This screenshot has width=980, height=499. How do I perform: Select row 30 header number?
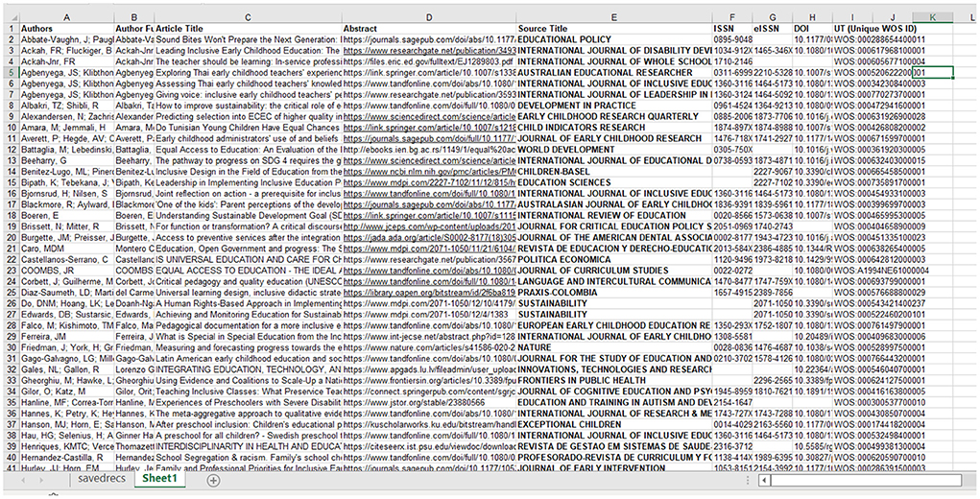click(x=10, y=347)
